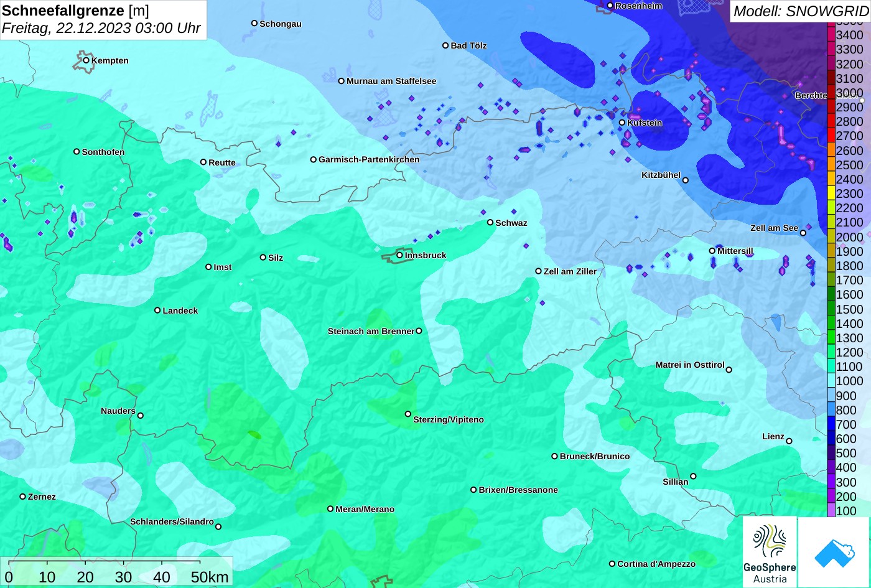This screenshot has width=871, height=588.
Task: Click the Mittersill location marker
Action: 712,251
